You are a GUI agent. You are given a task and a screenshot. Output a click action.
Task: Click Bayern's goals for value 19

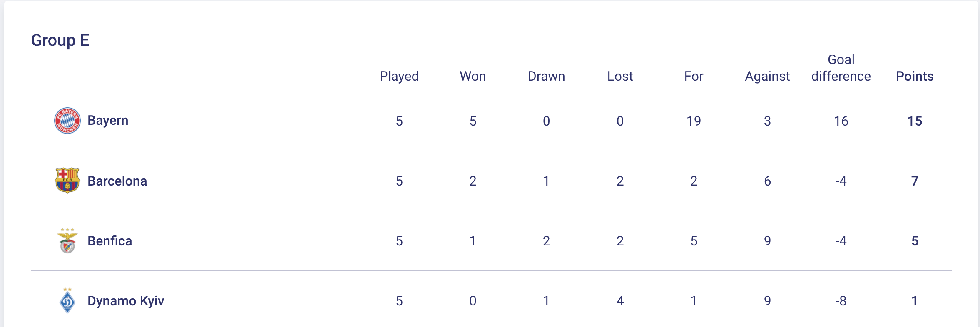tap(694, 121)
